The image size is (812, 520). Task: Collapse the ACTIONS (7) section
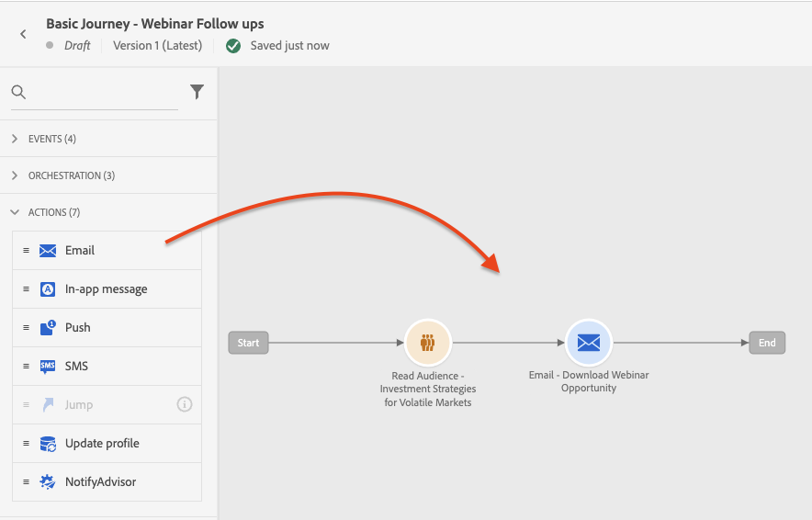pyautogui.click(x=15, y=212)
